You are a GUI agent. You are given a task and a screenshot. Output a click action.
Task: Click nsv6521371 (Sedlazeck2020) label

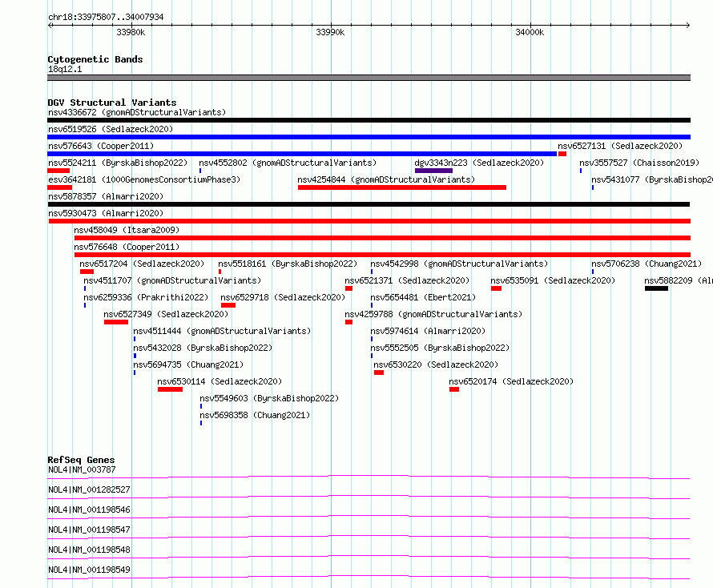pos(407,280)
